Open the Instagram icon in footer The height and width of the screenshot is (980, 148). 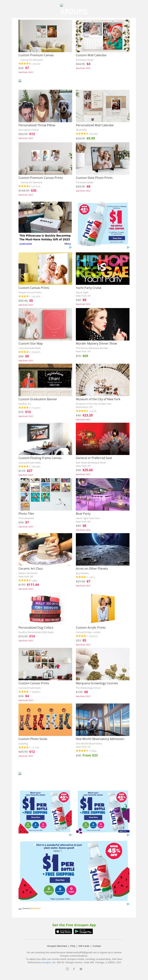point(68,969)
